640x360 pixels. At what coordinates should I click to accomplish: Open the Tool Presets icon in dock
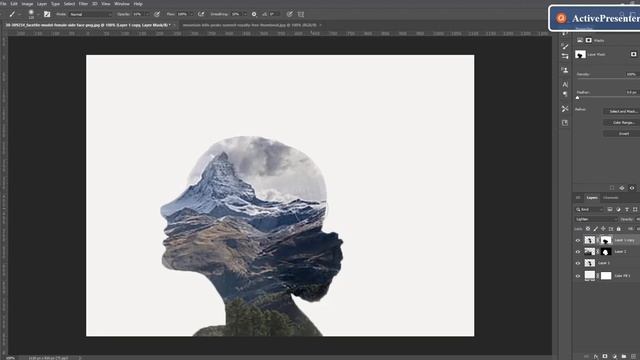(x=565, y=109)
